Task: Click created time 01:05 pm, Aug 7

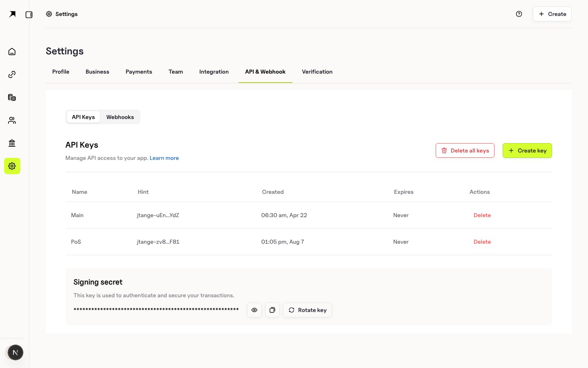Action: coord(283,242)
